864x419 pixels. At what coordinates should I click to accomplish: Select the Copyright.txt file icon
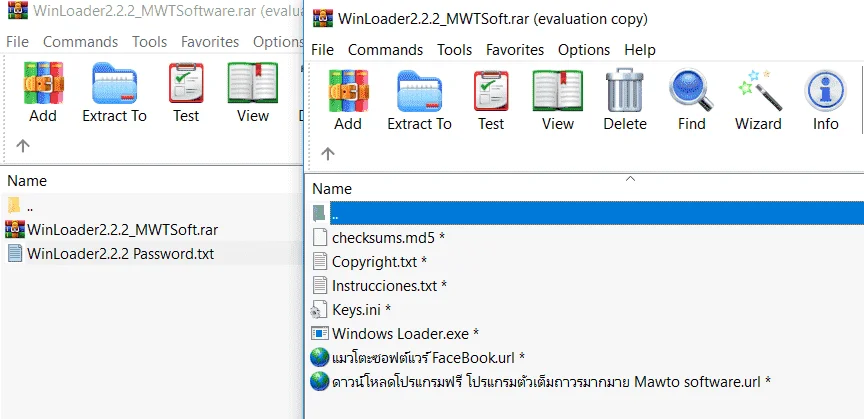(x=320, y=261)
